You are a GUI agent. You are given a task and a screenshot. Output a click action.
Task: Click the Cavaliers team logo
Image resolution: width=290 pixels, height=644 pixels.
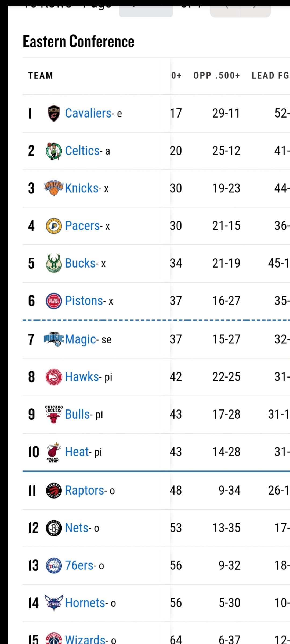pos(54,113)
